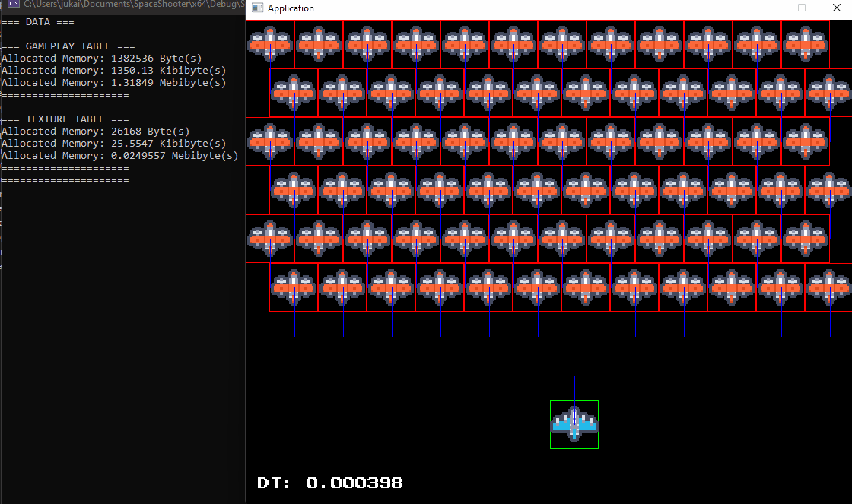852x504 pixels.
Task: Click the Application window title text
Action: tap(291, 8)
